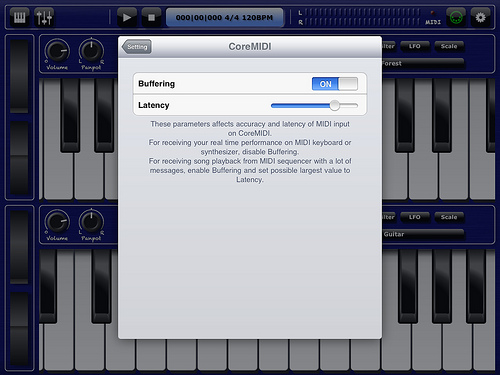
Task: Start playback with the play button
Action: tap(127, 17)
